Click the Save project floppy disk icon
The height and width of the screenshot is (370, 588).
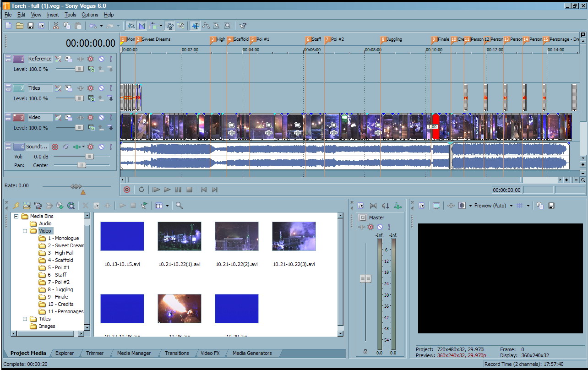click(x=31, y=26)
